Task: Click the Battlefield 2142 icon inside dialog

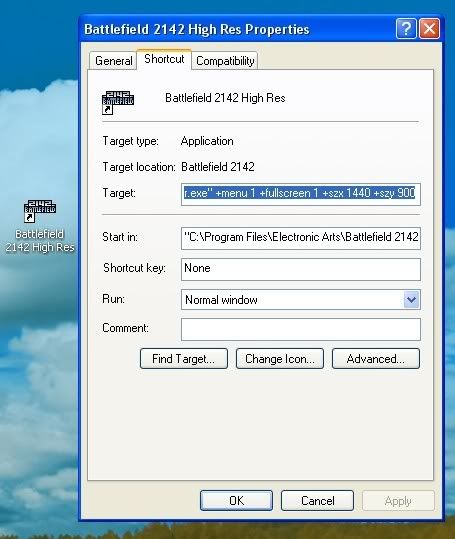Action: [x=118, y=102]
